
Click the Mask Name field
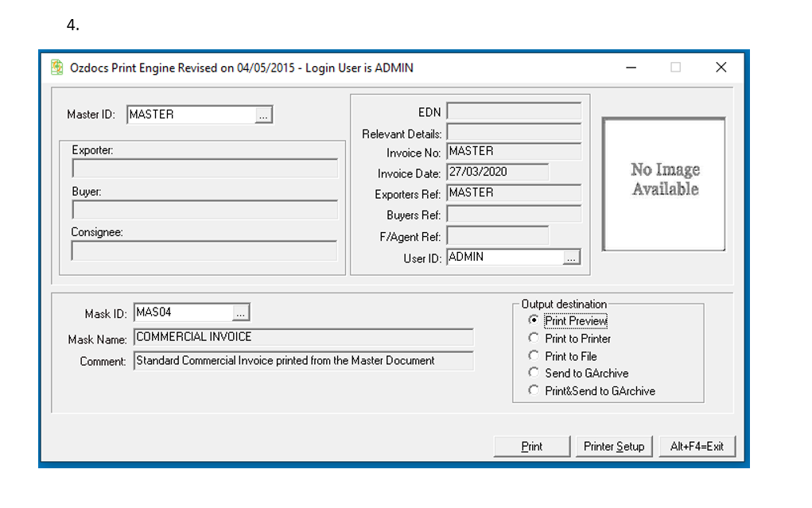pos(304,337)
